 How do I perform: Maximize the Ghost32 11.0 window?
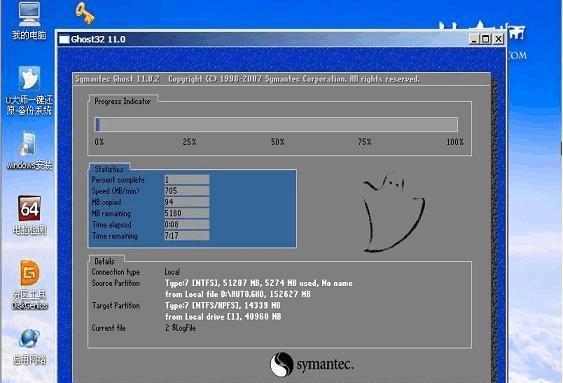coord(485,39)
